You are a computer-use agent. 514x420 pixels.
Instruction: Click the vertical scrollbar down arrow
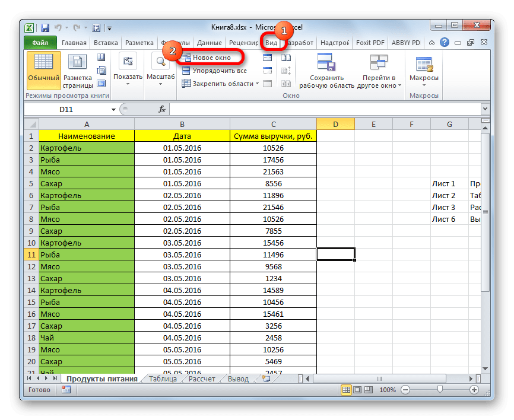point(485,368)
